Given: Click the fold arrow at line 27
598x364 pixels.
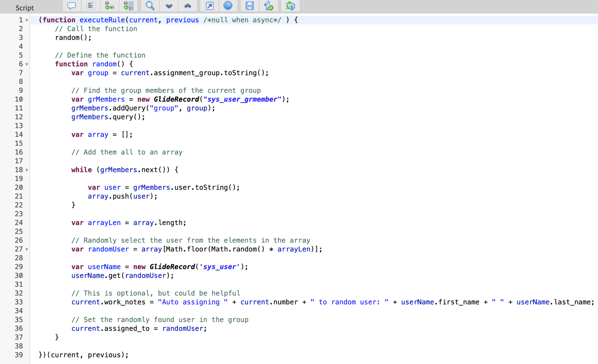Looking at the screenshot, I should (x=27, y=250).
